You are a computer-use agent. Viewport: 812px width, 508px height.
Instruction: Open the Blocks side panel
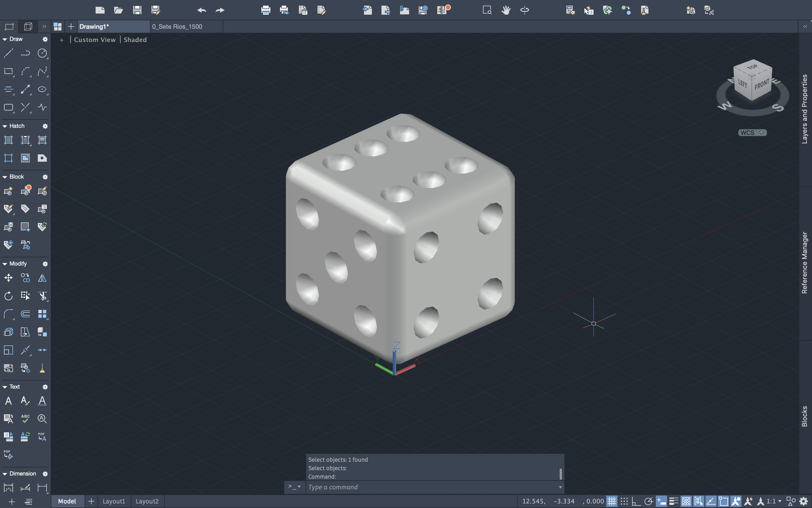pos(805,416)
